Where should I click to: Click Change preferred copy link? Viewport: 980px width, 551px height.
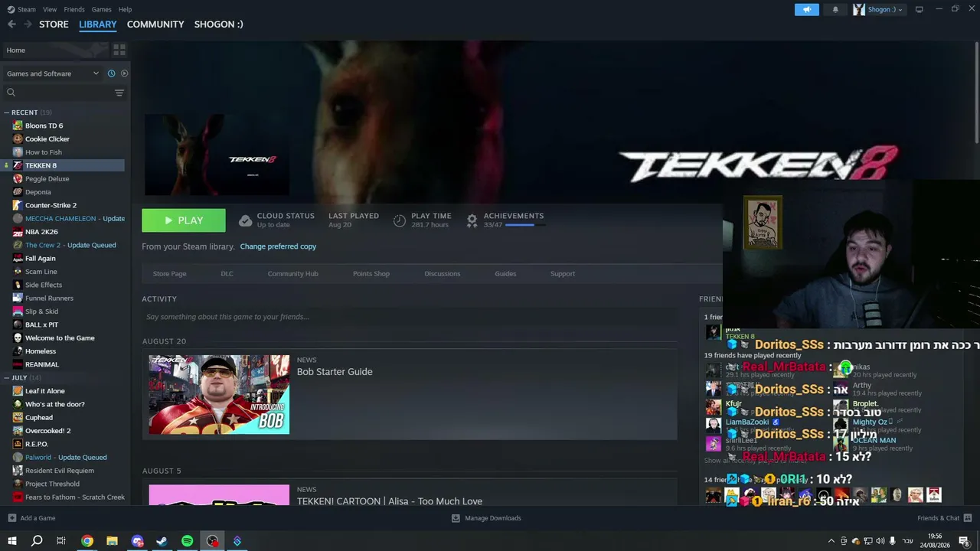coord(278,246)
